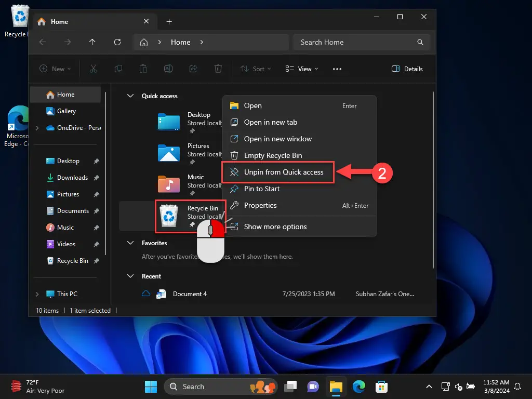This screenshot has width=532, height=399.
Task: Unpin Videos via sidebar pin icon
Action: pyautogui.click(x=96, y=244)
